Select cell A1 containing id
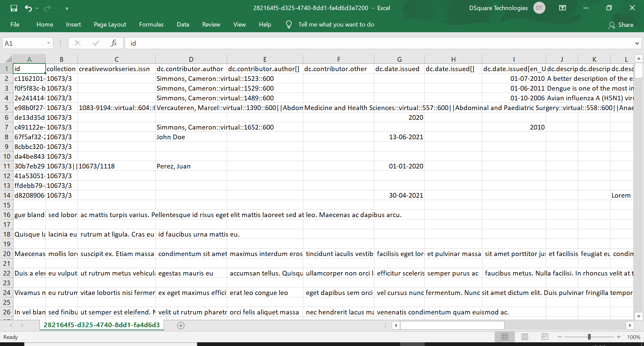This screenshot has height=346, width=644. tap(29, 68)
